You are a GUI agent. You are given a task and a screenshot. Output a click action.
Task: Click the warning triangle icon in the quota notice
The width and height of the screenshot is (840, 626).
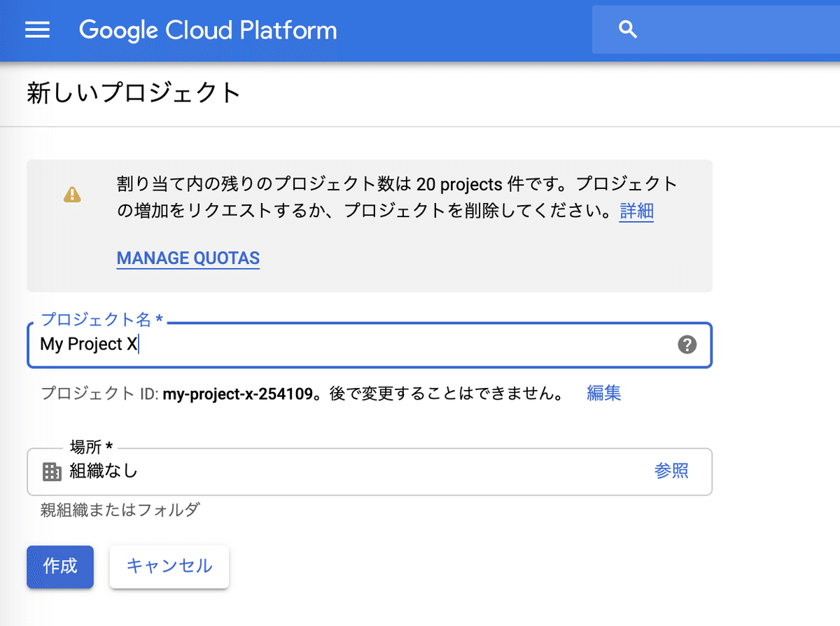72,194
